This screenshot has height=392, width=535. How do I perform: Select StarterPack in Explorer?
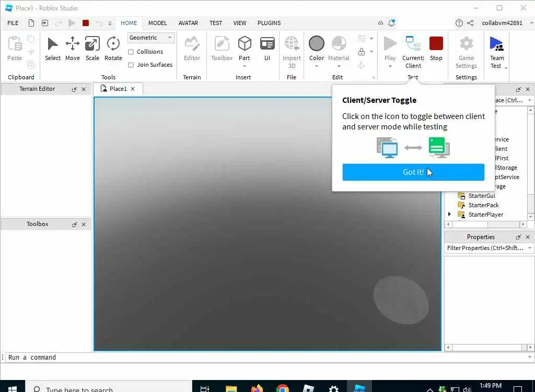point(483,205)
